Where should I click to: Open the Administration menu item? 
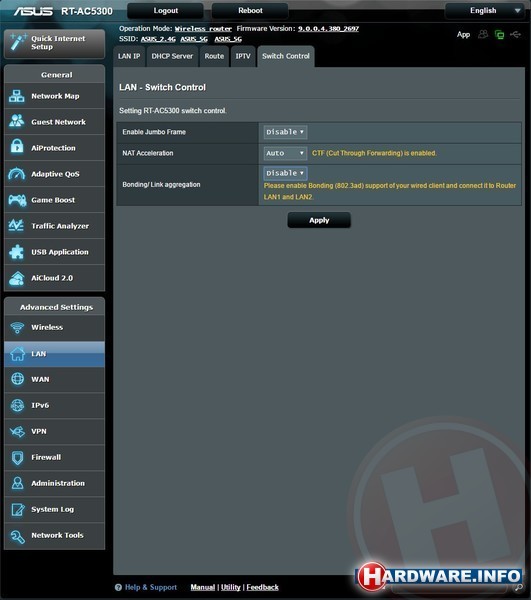tap(54, 483)
